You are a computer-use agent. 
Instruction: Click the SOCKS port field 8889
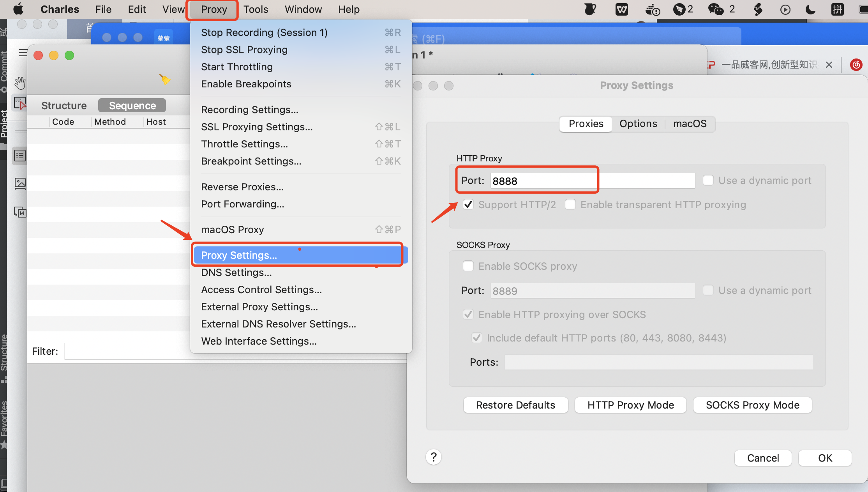pos(593,290)
